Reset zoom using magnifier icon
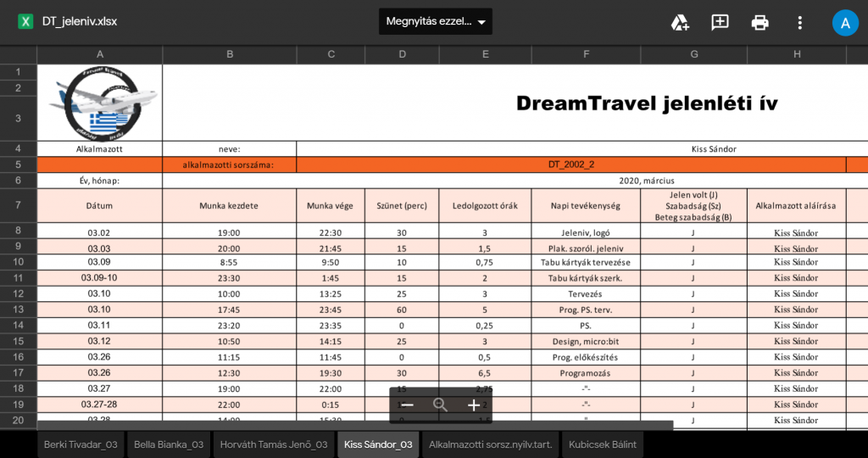The image size is (868, 458). pyautogui.click(x=440, y=405)
